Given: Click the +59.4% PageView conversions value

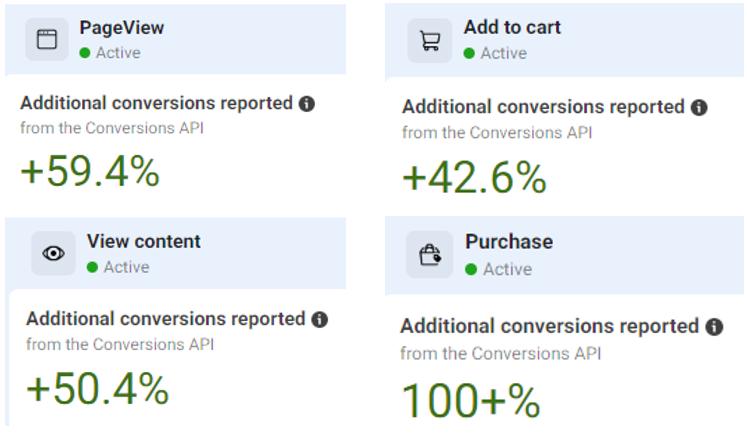Looking at the screenshot, I should 90,171.
